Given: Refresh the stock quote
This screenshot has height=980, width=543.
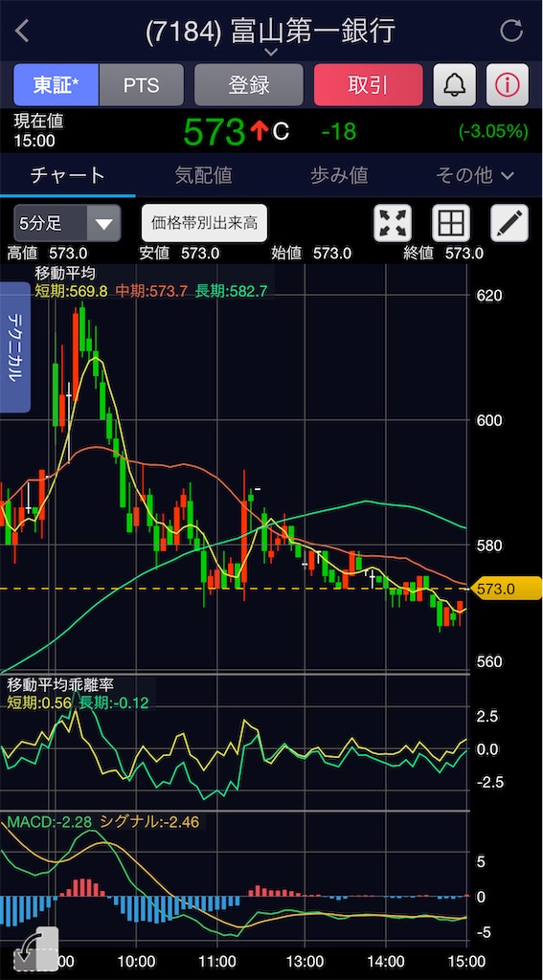Looking at the screenshot, I should (511, 31).
